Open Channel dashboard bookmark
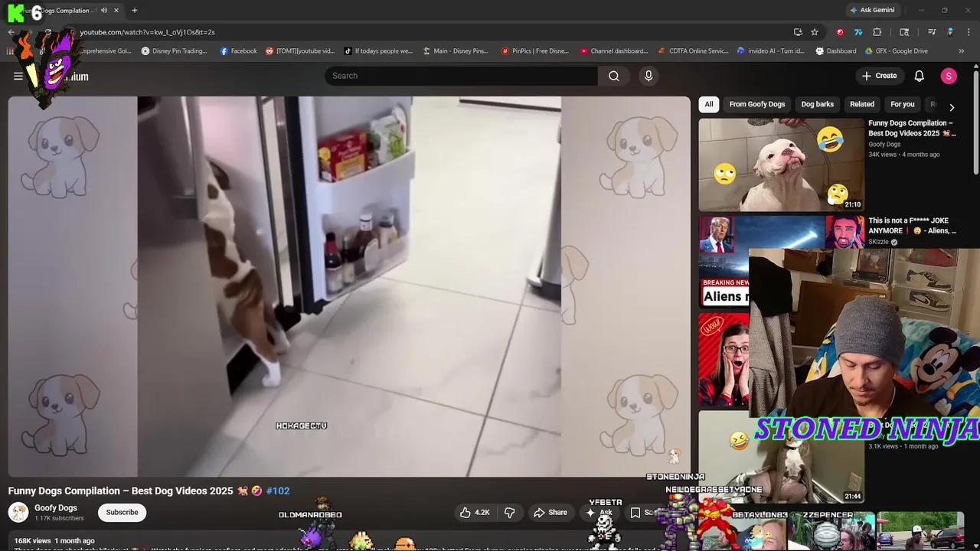The image size is (980, 551). [x=614, y=51]
